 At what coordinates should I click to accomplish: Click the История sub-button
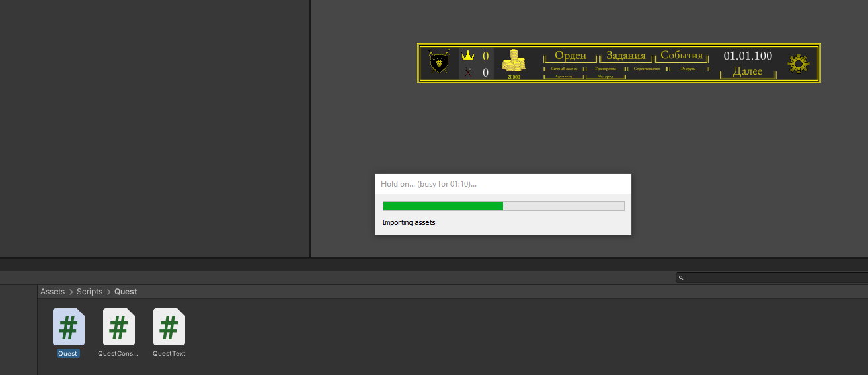605,77
